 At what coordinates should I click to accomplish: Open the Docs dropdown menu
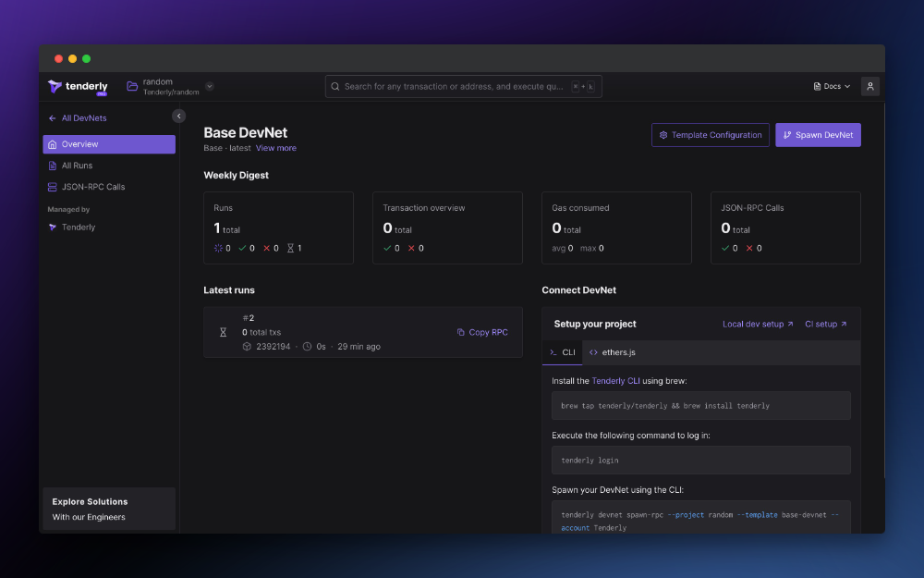click(830, 85)
